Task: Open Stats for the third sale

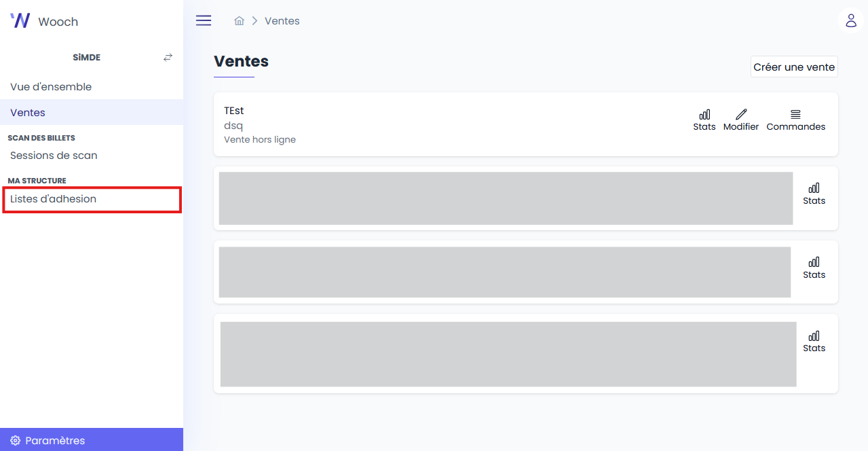Action: (814, 268)
